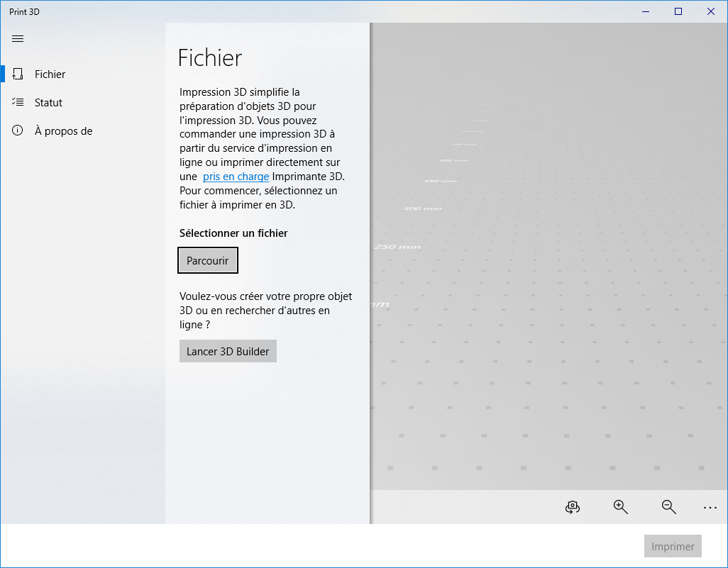Viewport: 728px width, 568px height.
Task: Click the '250 mm' grid label
Action: pos(397,247)
